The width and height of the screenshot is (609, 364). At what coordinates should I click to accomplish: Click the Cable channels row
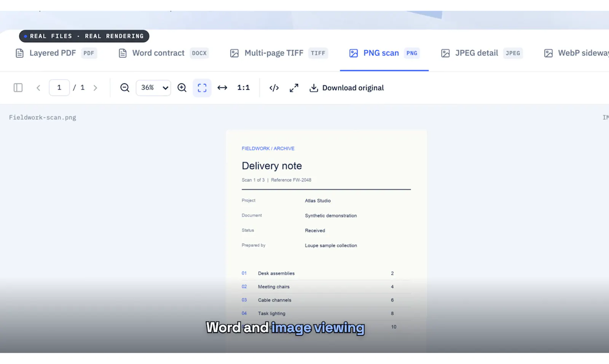pos(326,300)
